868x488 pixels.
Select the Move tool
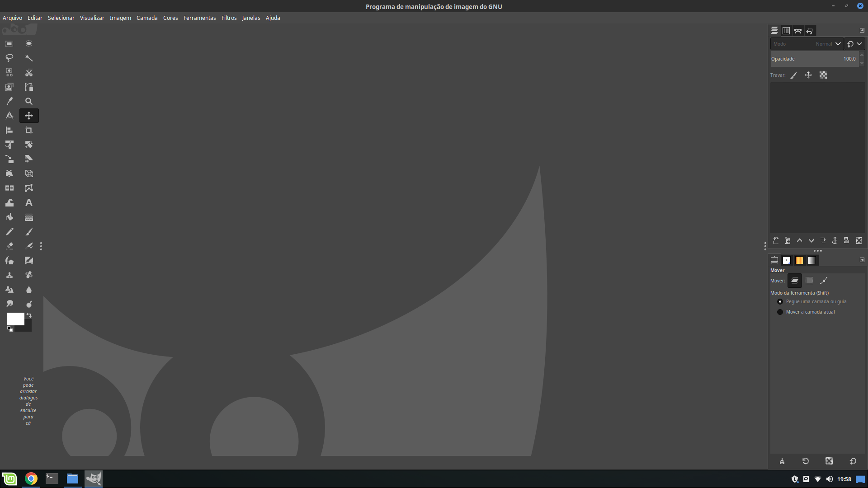(29, 116)
